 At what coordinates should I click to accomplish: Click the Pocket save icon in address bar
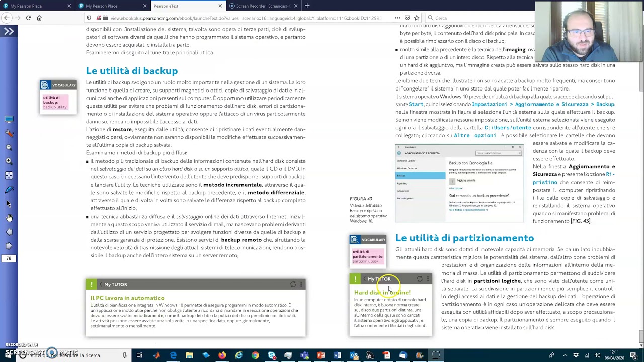point(407,18)
